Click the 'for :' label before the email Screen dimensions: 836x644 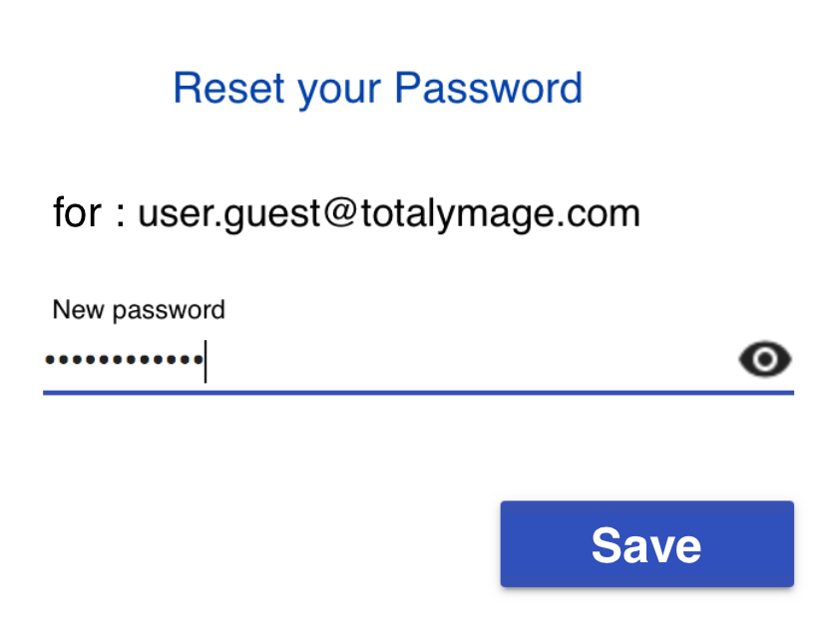click(89, 212)
